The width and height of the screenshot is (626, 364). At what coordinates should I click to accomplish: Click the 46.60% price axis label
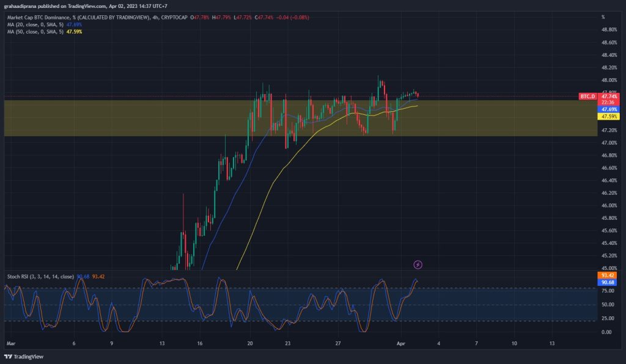pos(609,168)
